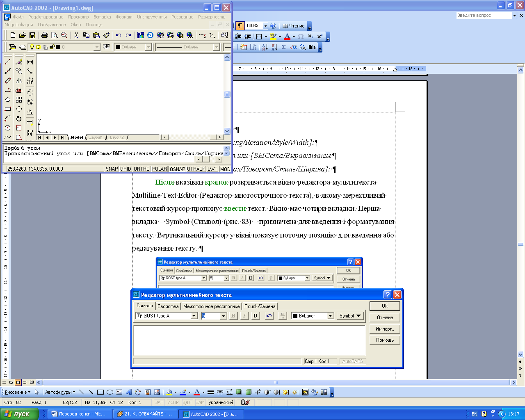The width and height of the screenshot is (525, 420).
Task: Click the Undo arrow in AutoCAD toolbar
Action: pyautogui.click(x=119, y=35)
